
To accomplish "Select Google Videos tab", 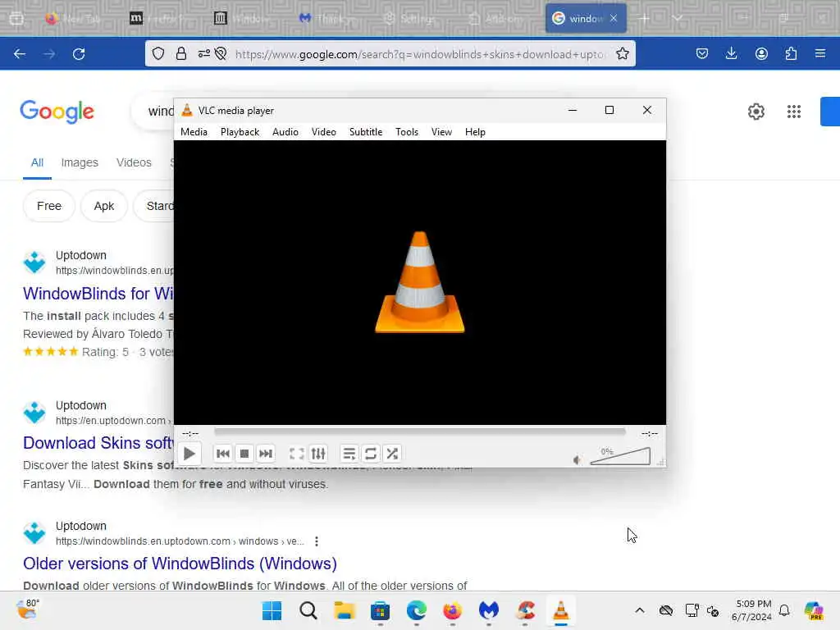I will click(134, 162).
